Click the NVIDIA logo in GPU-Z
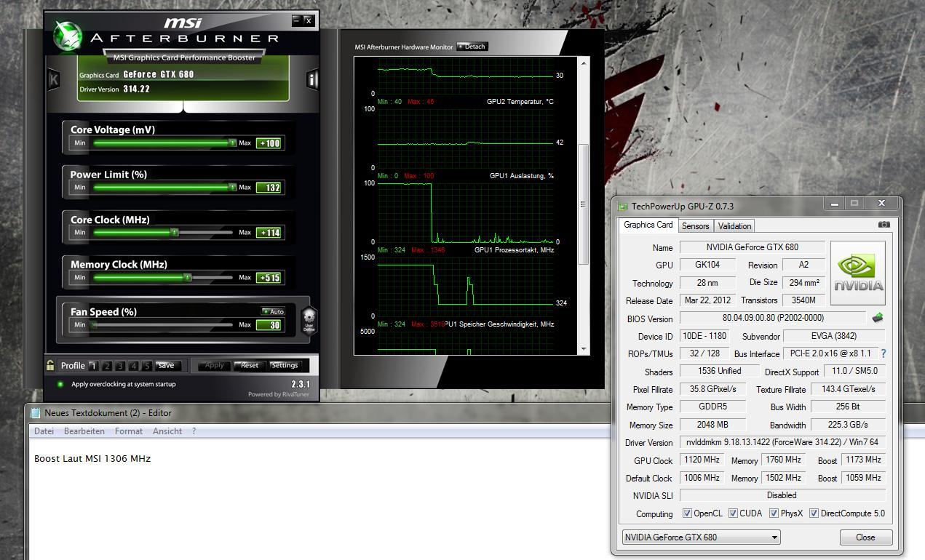 click(x=858, y=273)
